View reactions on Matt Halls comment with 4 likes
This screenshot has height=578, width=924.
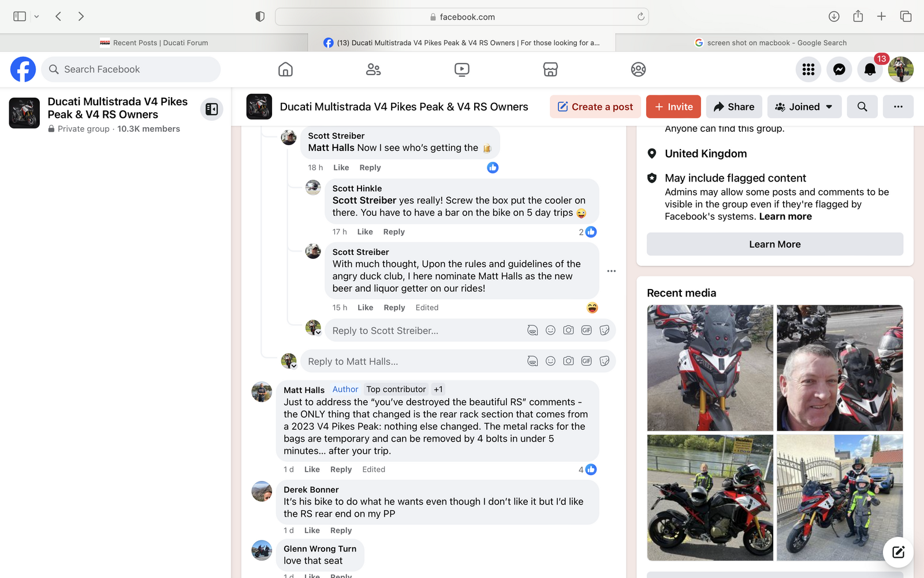pos(588,469)
